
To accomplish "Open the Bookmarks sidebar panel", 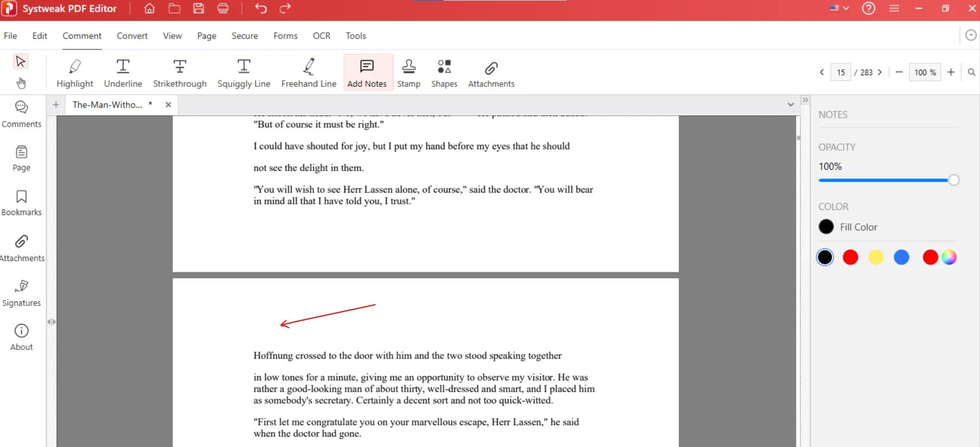I will tap(21, 203).
